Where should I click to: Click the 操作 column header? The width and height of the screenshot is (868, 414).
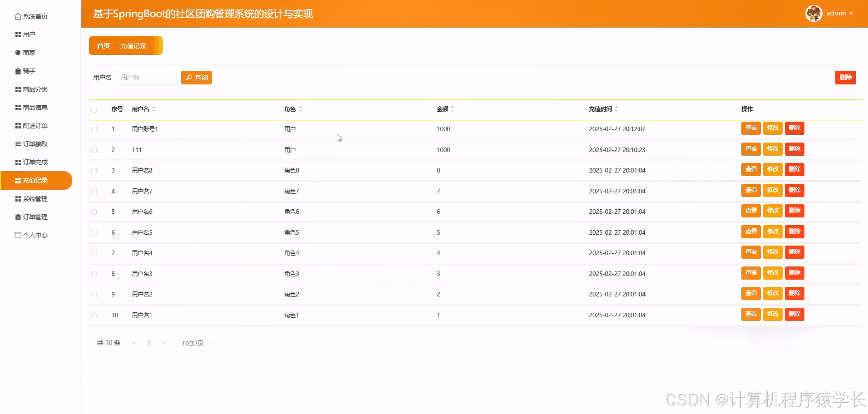click(x=747, y=109)
